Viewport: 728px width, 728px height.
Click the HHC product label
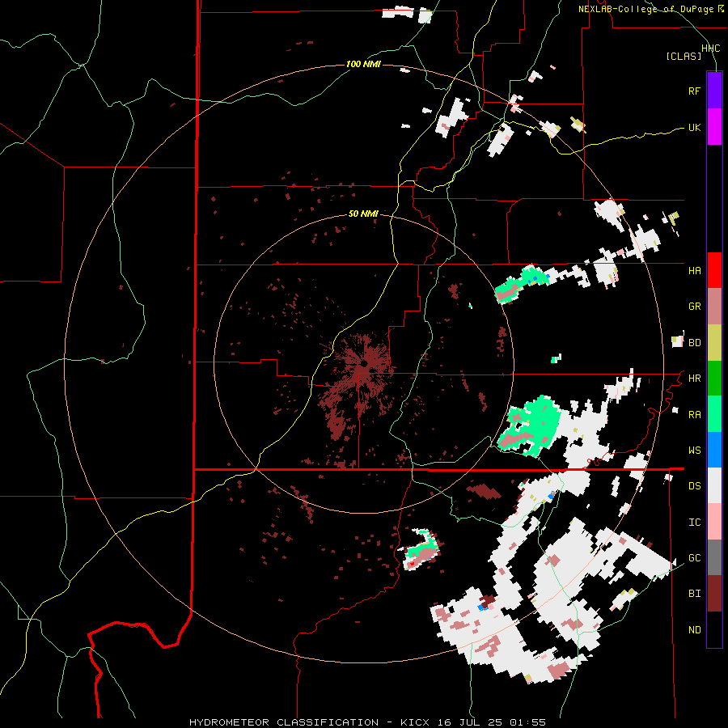[711, 49]
